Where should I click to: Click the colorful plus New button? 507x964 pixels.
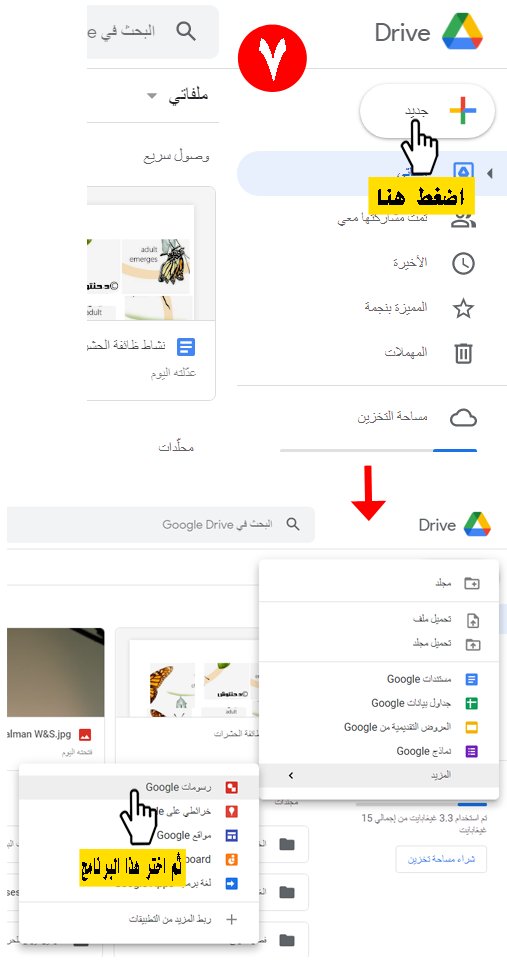point(427,111)
